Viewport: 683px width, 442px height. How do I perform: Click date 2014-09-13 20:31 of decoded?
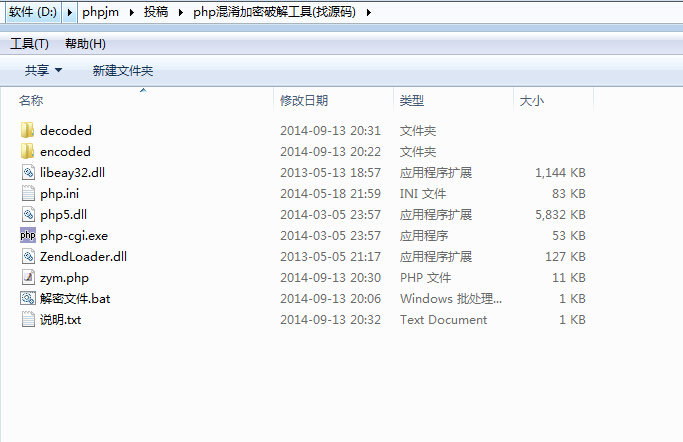pyautogui.click(x=330, y=130)
